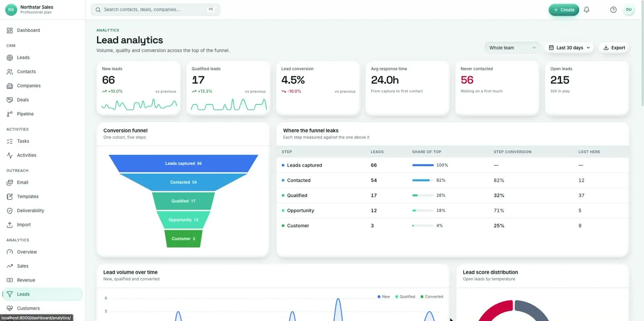Viewport: 644px width, 321px height.
Task: Click the Leads target icon under CRM
Action: coord(10,58)
